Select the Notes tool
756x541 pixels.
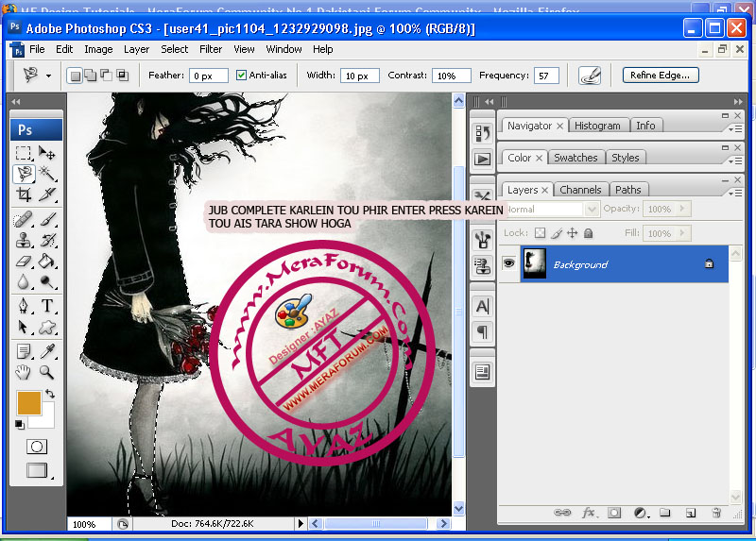[23, 351]
